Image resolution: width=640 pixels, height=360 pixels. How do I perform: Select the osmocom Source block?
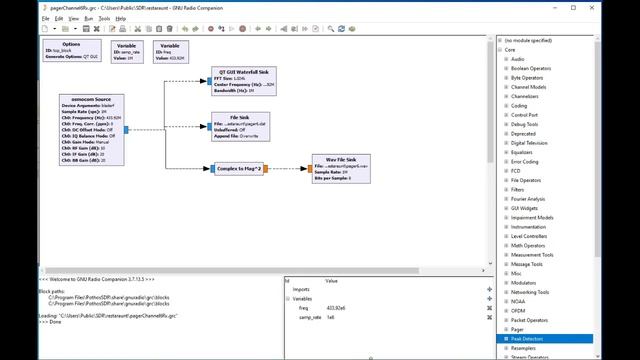coord(91,130)
